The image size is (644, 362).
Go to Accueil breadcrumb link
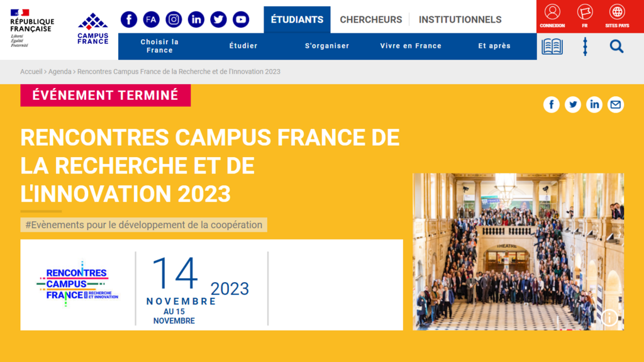(x=31, y=72)
